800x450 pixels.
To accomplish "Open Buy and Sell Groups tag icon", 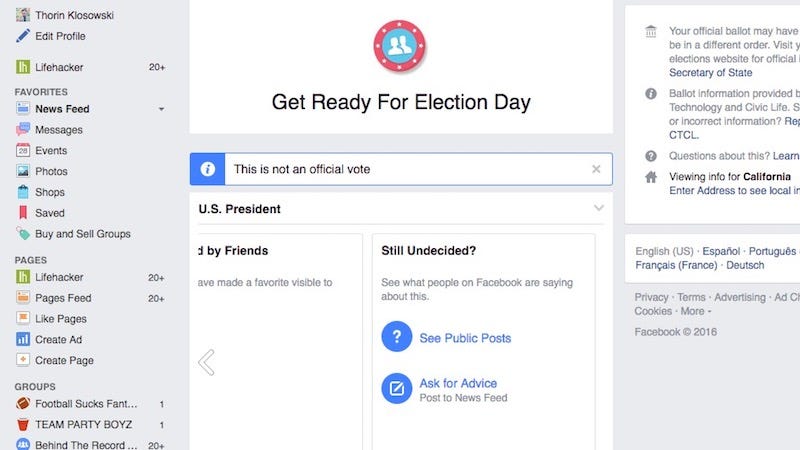I will tap(23, 234).
